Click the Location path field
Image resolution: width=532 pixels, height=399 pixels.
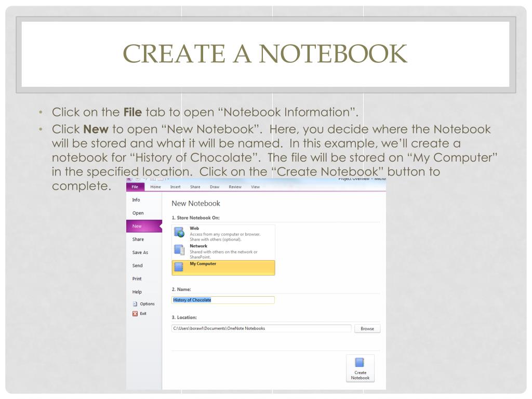[x=261, y=328]
